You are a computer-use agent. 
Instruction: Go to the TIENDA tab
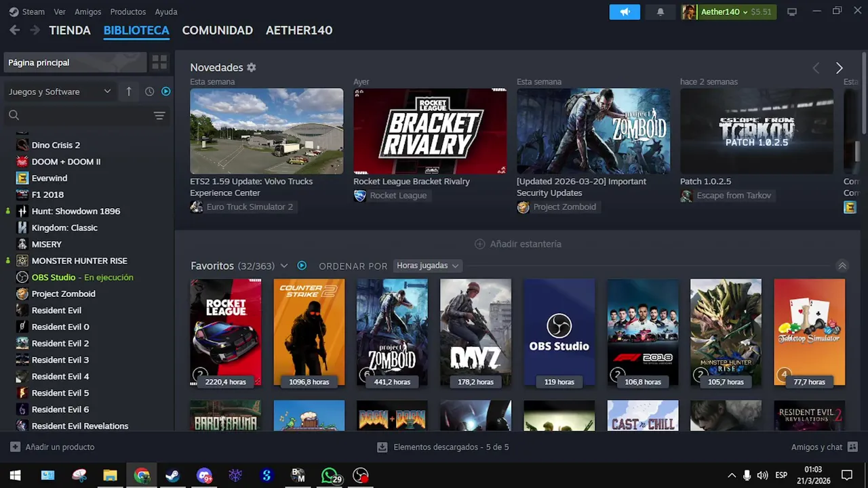coord(70,30)
